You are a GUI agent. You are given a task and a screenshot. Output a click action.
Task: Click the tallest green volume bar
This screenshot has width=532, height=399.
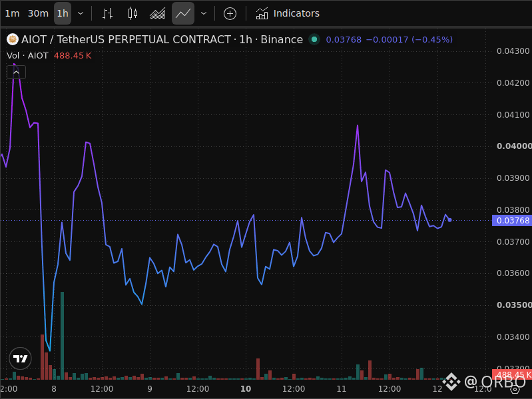pos(62,336)
